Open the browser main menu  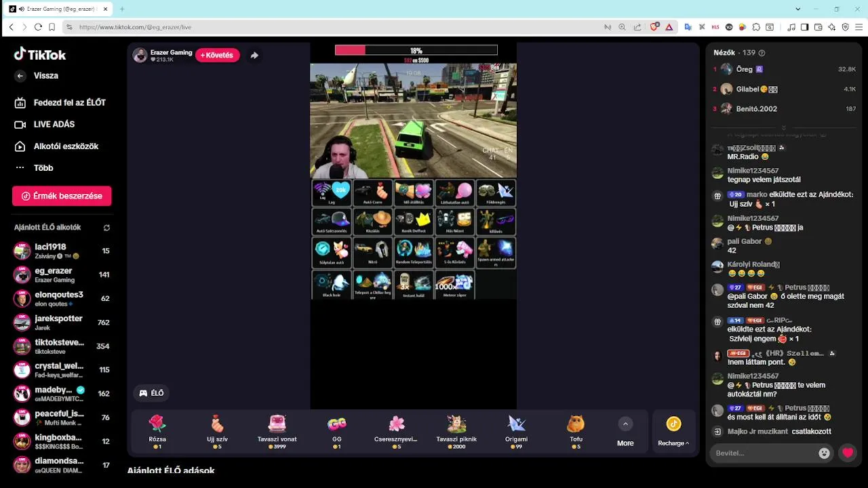coord(859,27)
